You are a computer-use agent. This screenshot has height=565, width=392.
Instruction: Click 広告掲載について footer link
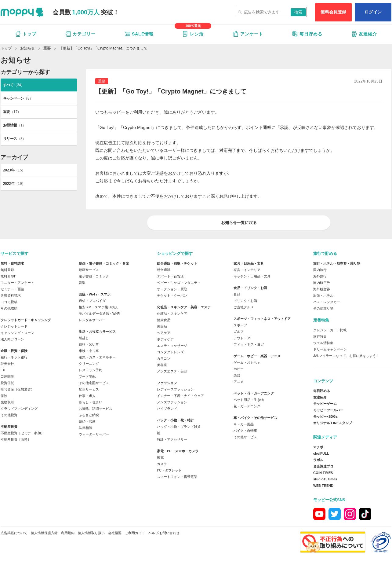(14, 533)
